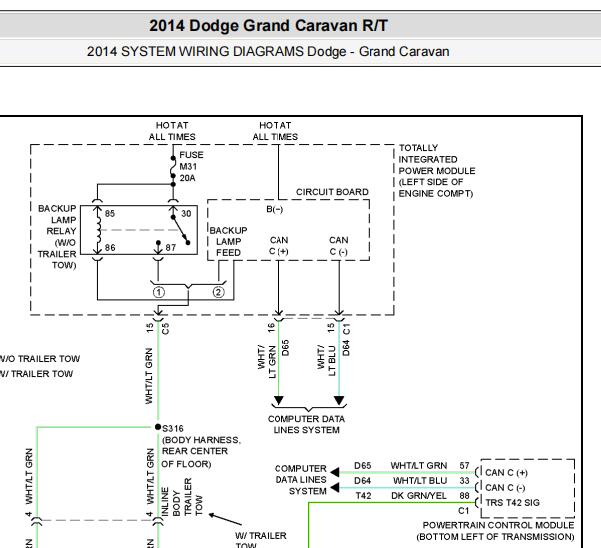Click 'CAN C (+)' inside the powertrain module
The width and height of the screenshot is (601, 548).
tap(506, 473)
